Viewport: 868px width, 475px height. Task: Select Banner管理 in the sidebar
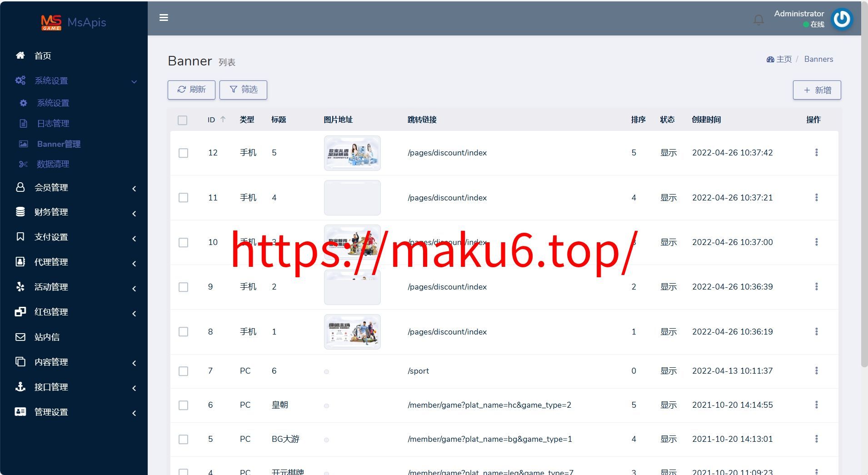(59, 144)
